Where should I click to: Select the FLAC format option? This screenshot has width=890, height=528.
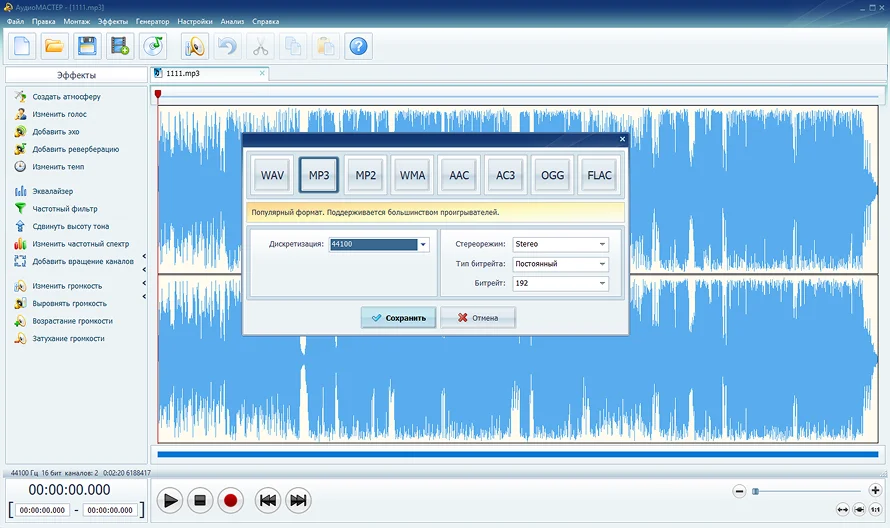599,175
